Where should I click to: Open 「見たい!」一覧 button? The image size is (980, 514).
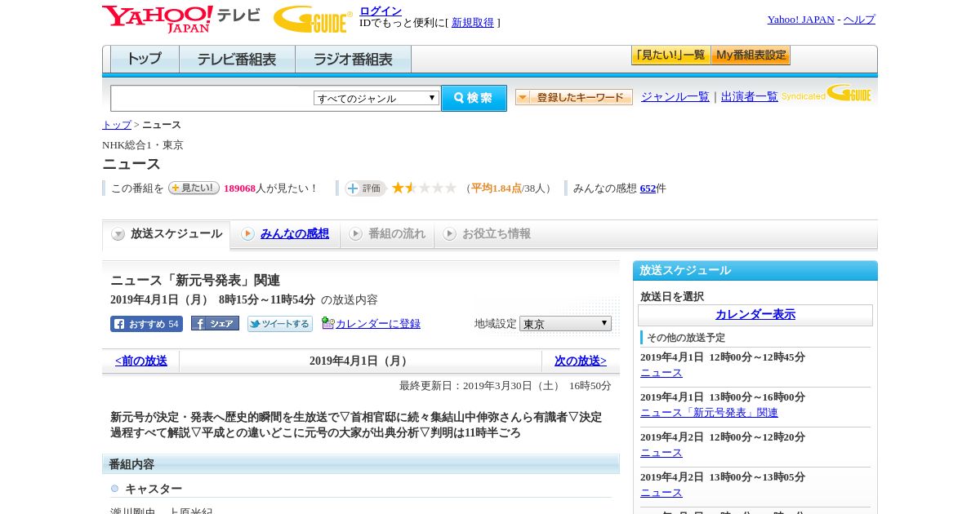pyautogui.click(x=670, y=55)
